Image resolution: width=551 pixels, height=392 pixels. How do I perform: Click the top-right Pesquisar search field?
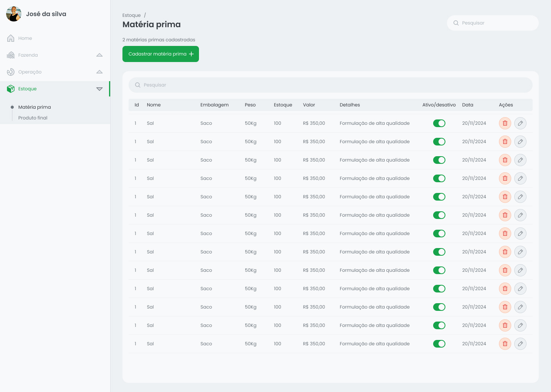click(493, 23)
